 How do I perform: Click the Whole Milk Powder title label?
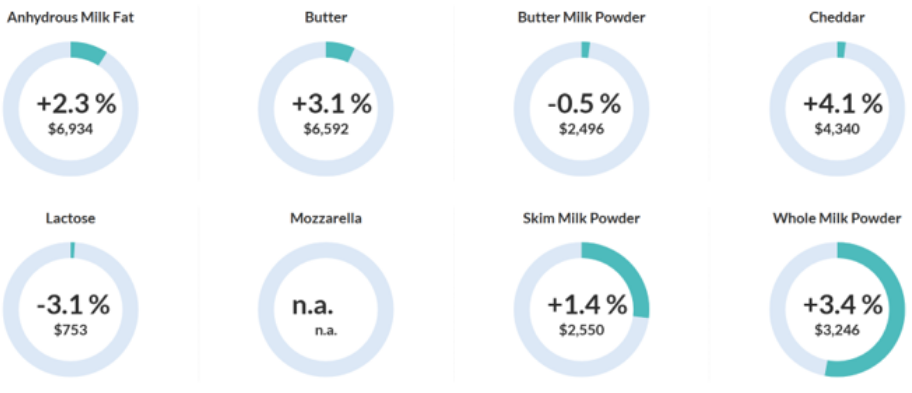pos(837,219)
